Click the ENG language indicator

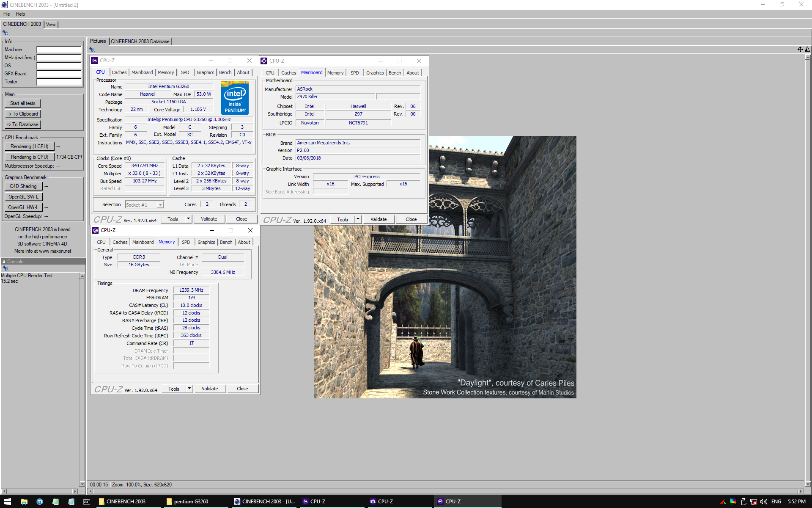point(776,502)
